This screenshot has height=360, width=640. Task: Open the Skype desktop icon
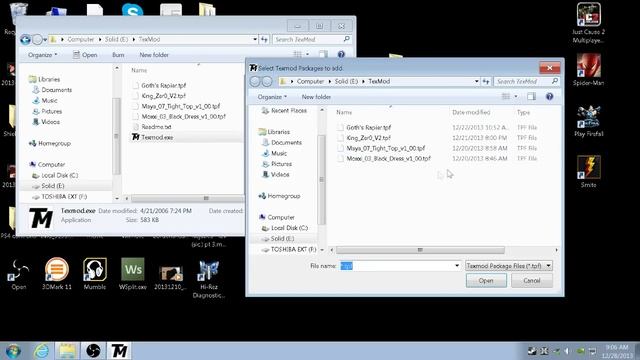tap(132, 10)
